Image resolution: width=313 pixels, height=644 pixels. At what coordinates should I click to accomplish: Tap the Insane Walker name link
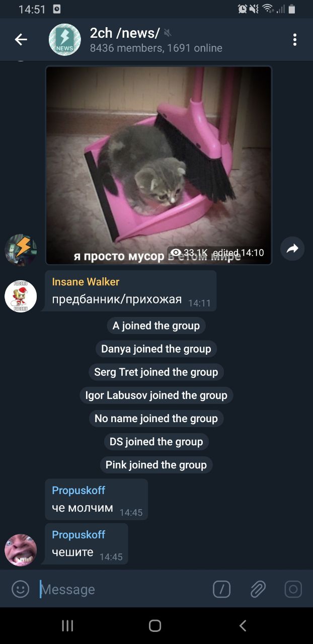[x=86, y=282]
